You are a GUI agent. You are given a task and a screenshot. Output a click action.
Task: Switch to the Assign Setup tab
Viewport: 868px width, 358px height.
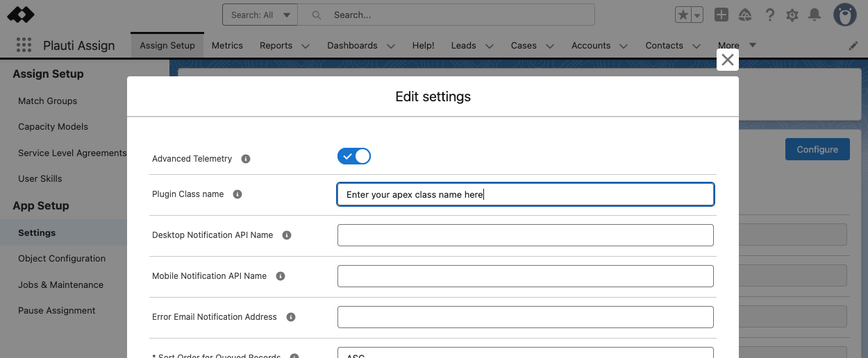pyautogui.click(x=167, y=45)
